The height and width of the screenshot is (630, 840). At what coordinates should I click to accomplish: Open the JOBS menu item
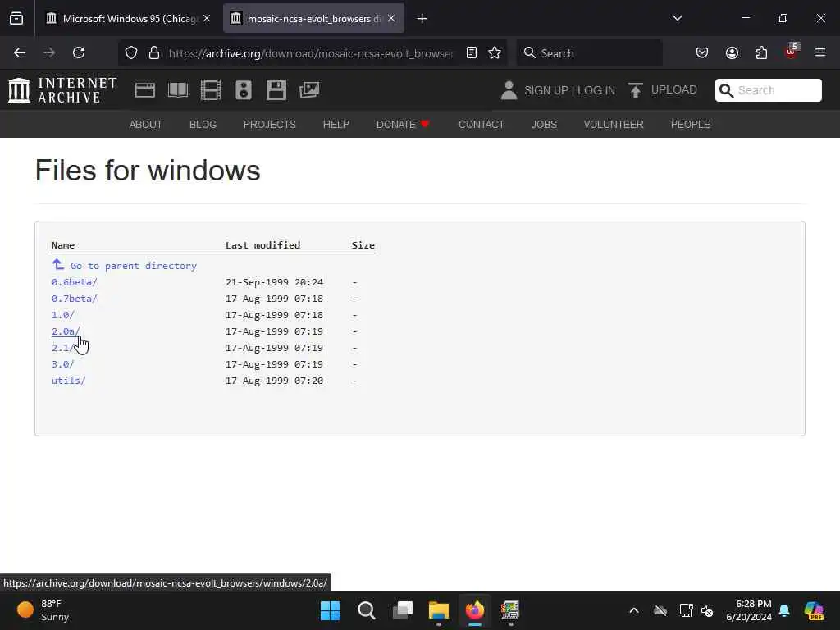click(x=545, y=125)
